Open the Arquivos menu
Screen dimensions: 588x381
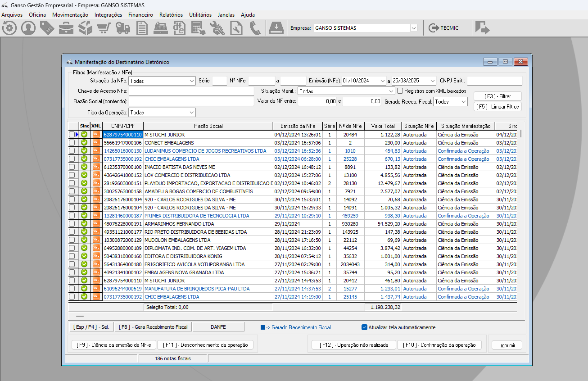point(12,15)
